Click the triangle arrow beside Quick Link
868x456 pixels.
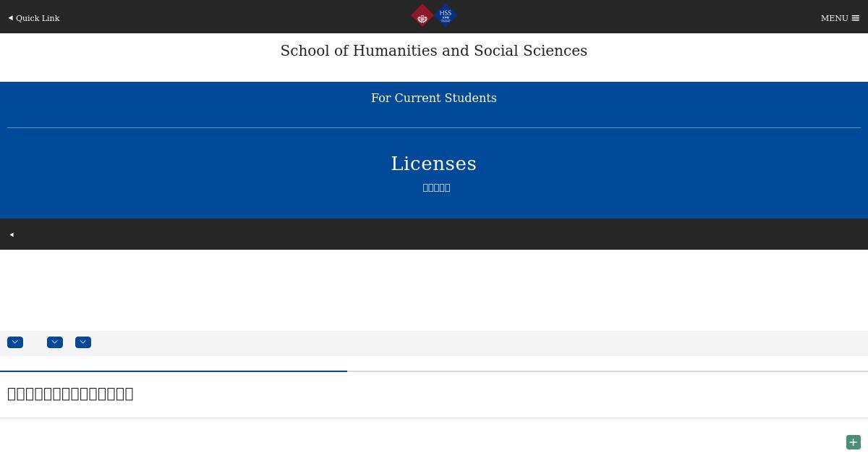coord(11,18)
